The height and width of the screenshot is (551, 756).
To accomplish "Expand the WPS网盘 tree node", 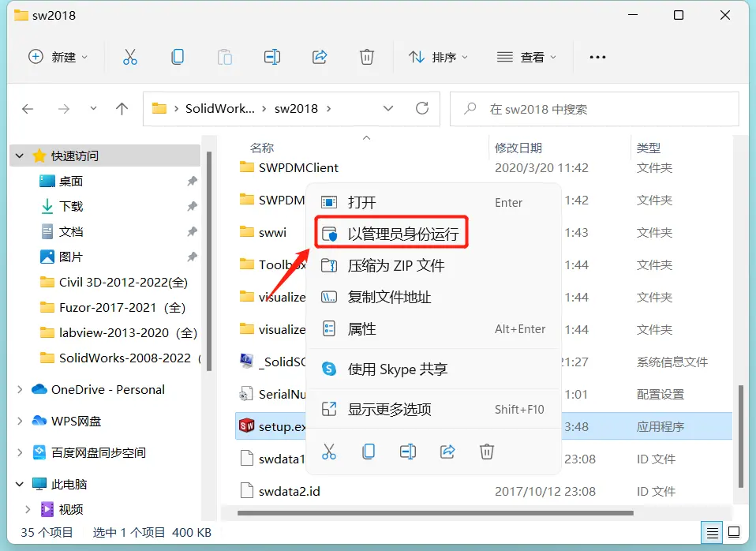I will [x=20, y=422].
